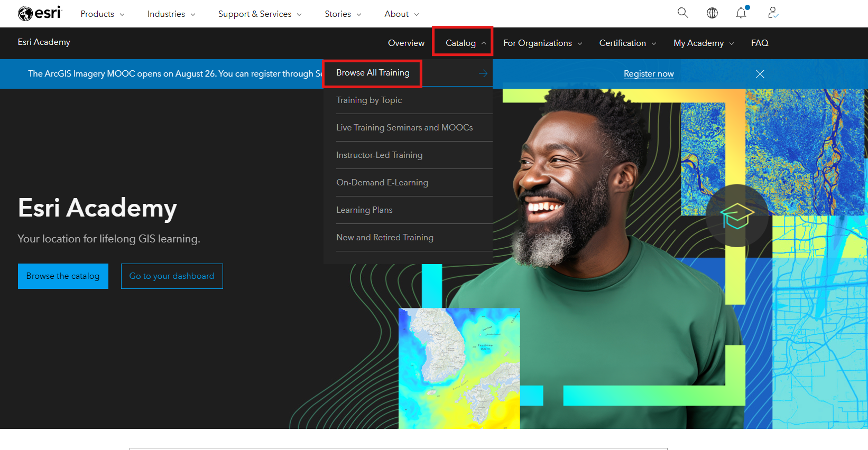Open the My Academy menu

click(x=704, y=43)
